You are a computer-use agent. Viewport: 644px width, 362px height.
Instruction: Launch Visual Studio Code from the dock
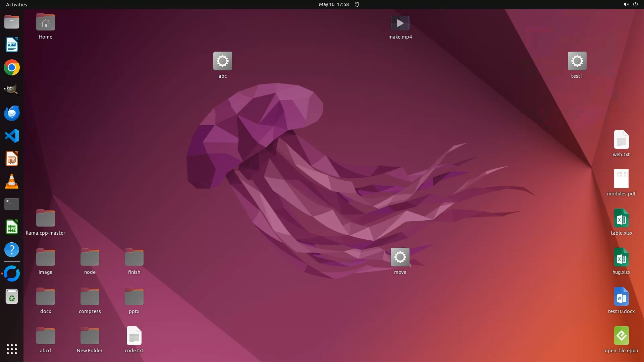(x=12, y=136)
